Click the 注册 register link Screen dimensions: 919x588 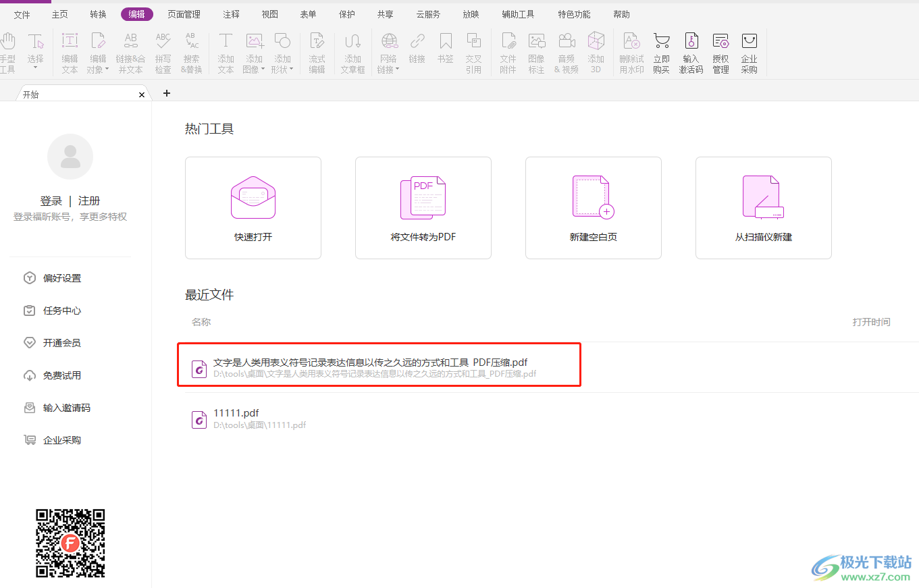[x=89, y=201]
